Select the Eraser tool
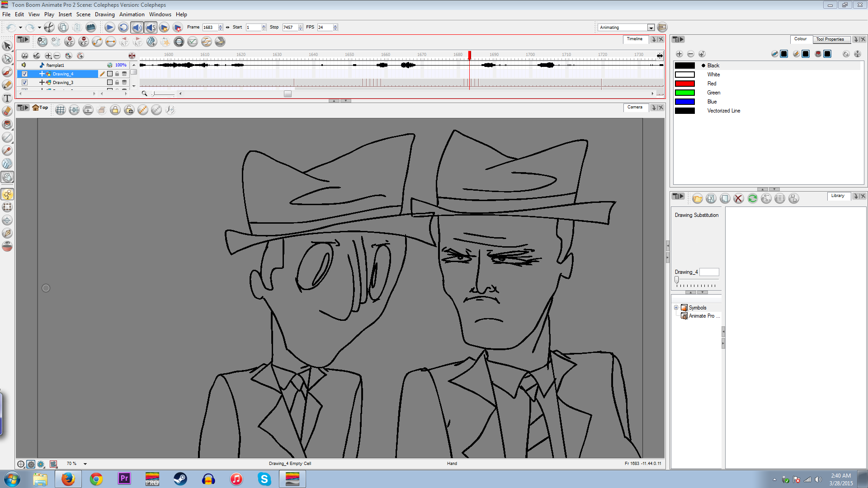 point(7,111)
